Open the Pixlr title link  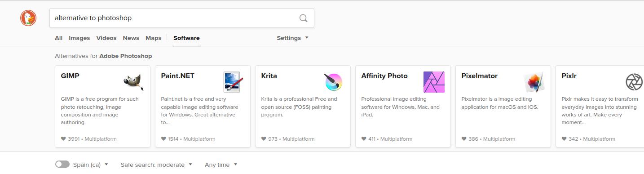coord(569,76)
